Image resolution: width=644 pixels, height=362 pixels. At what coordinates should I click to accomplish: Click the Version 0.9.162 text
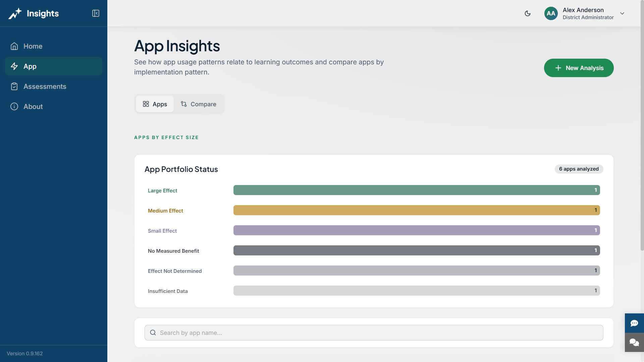click(x=24, y=353)
